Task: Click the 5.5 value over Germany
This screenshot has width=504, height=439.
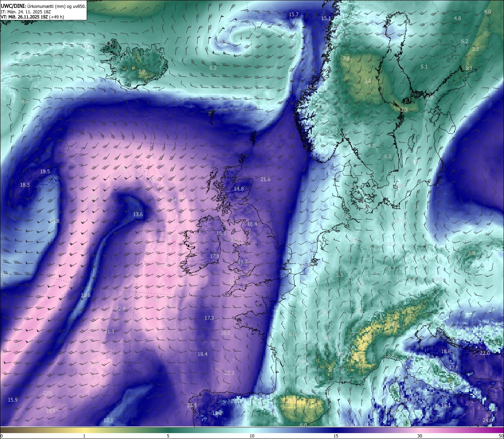Action: (x=340, y=275)
